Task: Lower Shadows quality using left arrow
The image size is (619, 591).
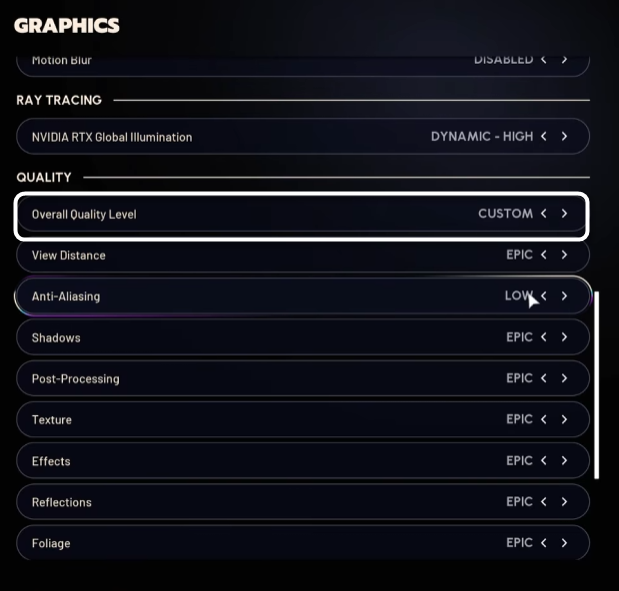Action: click(544, 337)
